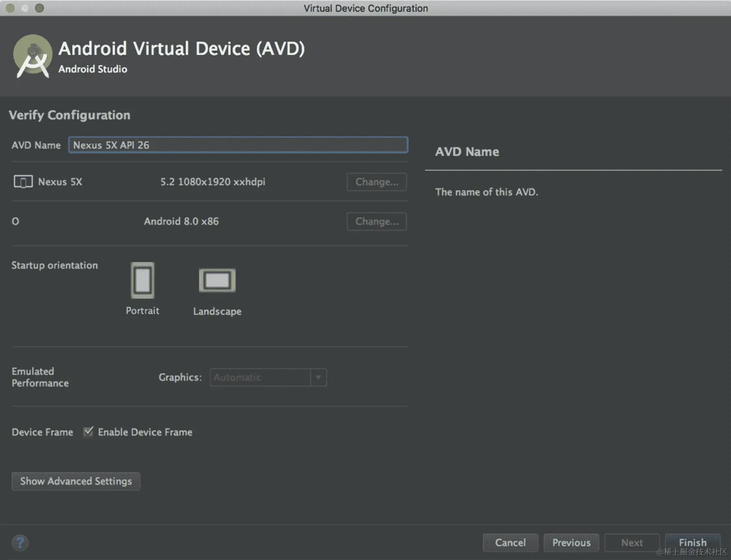
Task: Cancel the virtual device configuration
Action: click(x=510, y=543)
